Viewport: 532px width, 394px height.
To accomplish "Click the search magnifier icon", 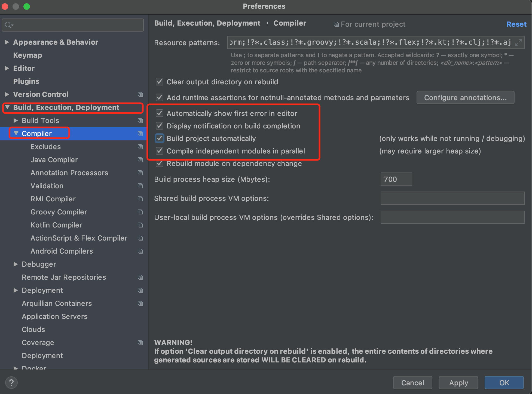I will tap(8, 25).
